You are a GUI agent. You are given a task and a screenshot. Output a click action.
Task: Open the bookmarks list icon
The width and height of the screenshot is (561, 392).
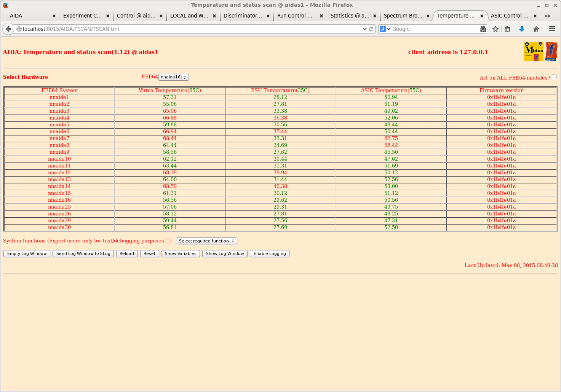tap(507, 29)
